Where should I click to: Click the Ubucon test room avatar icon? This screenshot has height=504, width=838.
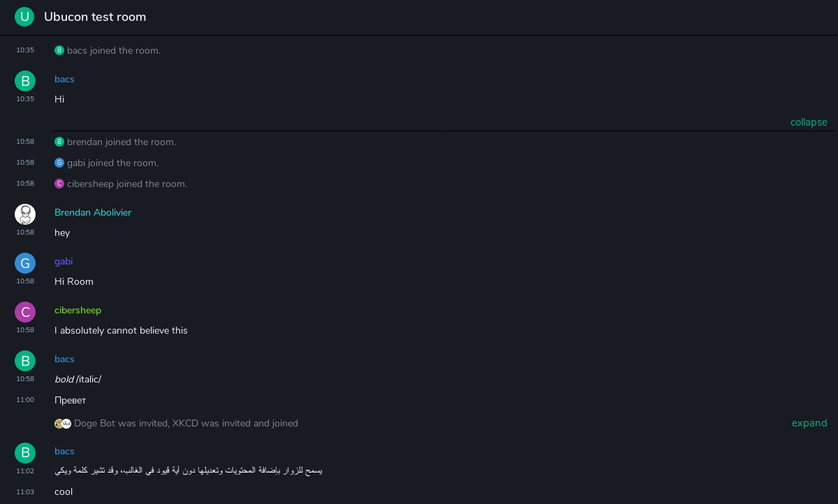pos(24,17)
